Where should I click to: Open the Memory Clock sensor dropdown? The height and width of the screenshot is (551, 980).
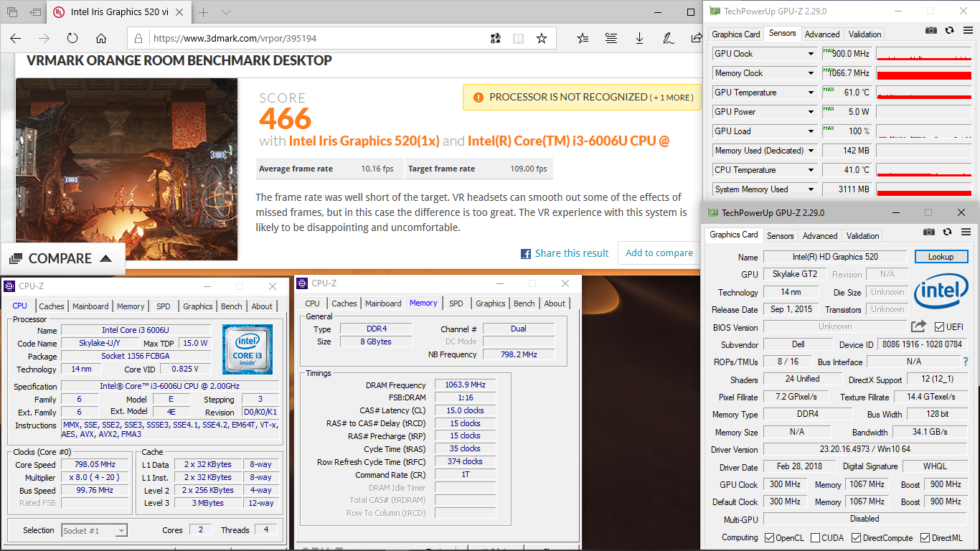coord(811,73)
